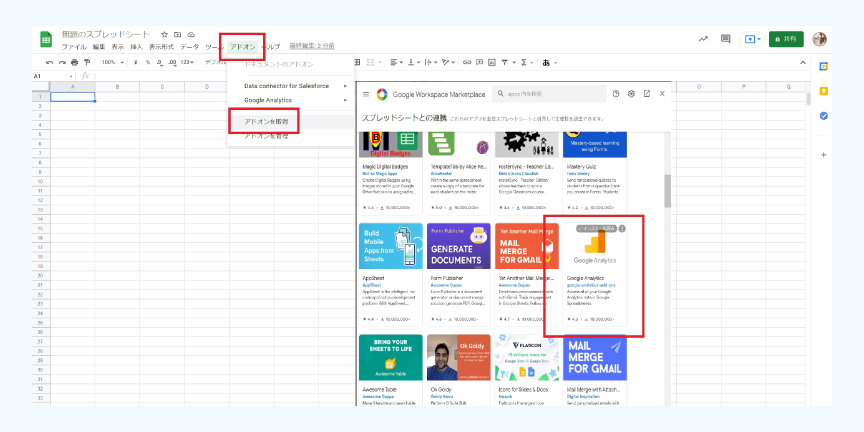
Task: Collapse the toolbar with the up chevron
Action: (x=803, y=62)
